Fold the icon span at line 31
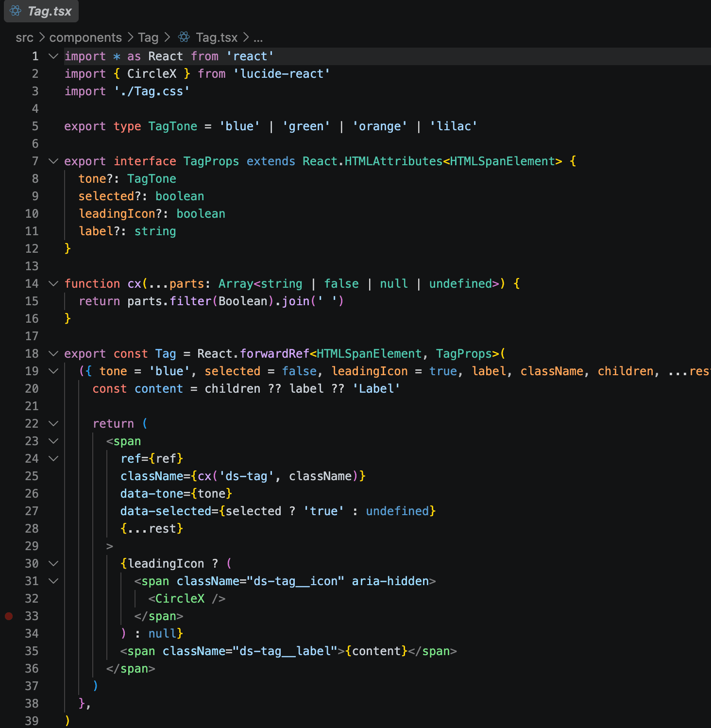The image size is (711, 728). click(53, 581)
